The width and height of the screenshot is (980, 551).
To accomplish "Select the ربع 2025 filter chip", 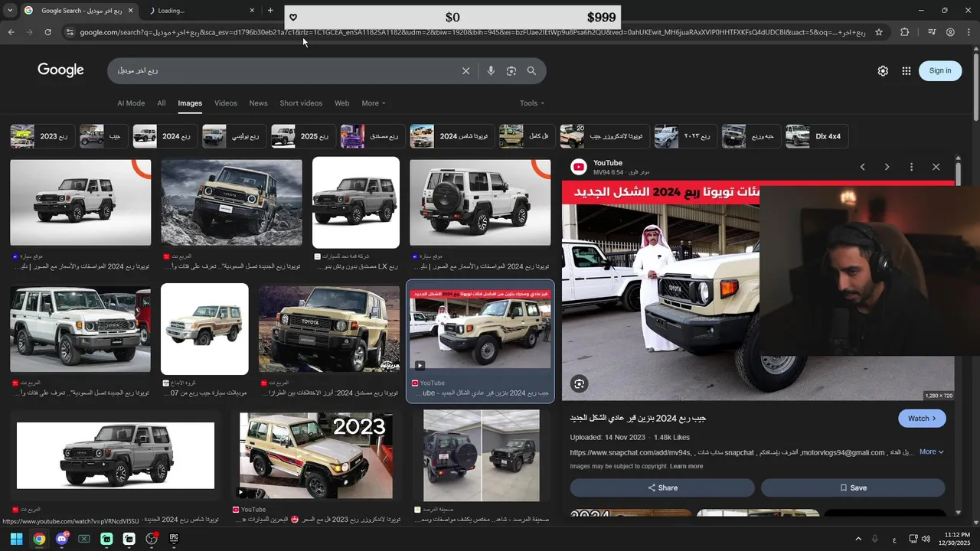I will tap(302, 136).
